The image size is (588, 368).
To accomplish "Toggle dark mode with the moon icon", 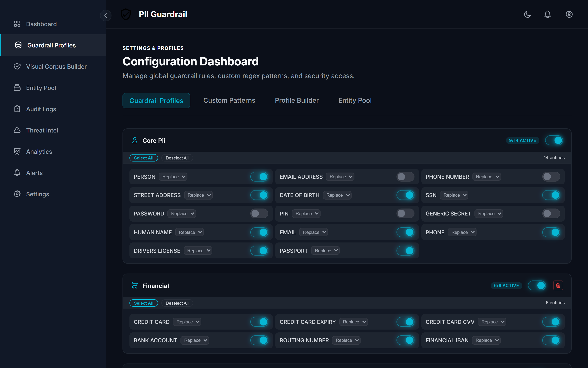I will click(x=527, y=14).
